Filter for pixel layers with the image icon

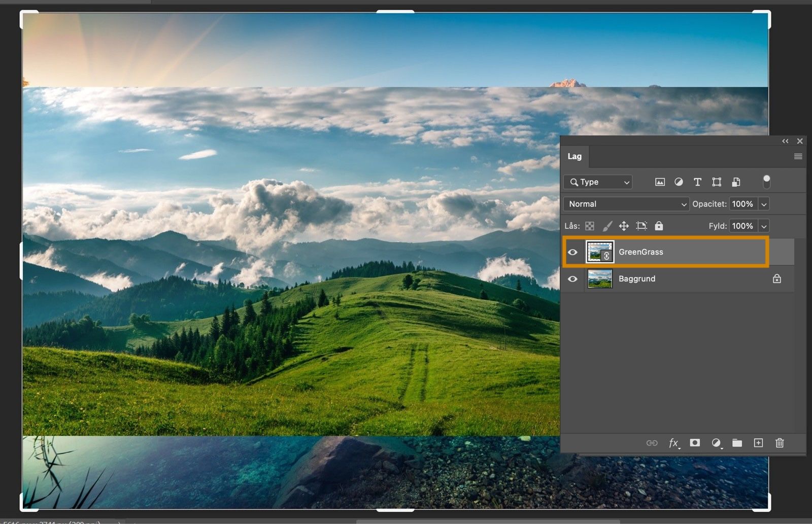coord(660,182)
